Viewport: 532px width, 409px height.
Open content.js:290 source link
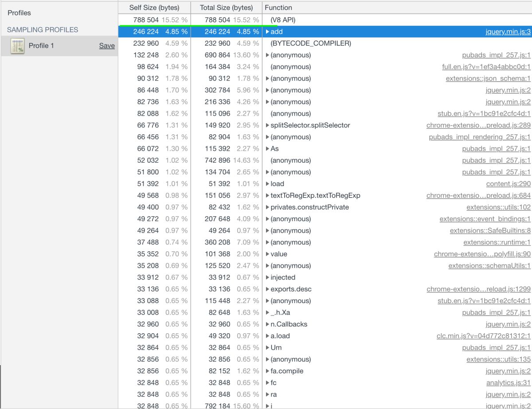coord(509,184)
